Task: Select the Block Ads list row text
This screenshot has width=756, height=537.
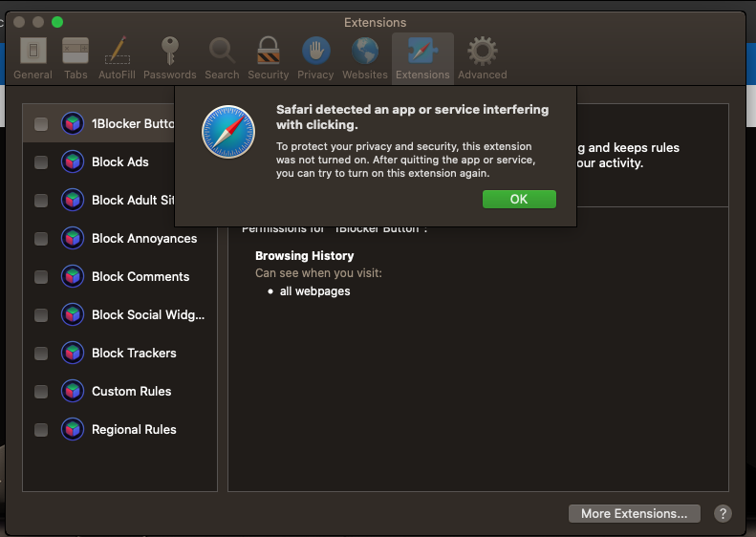Action: pos(120,162)
